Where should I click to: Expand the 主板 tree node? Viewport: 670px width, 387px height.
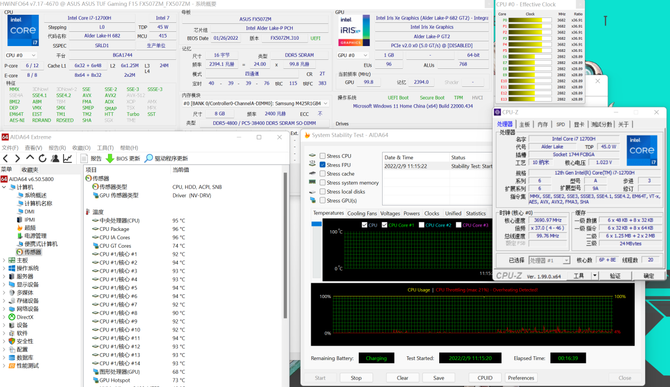[x=4, y=260]
